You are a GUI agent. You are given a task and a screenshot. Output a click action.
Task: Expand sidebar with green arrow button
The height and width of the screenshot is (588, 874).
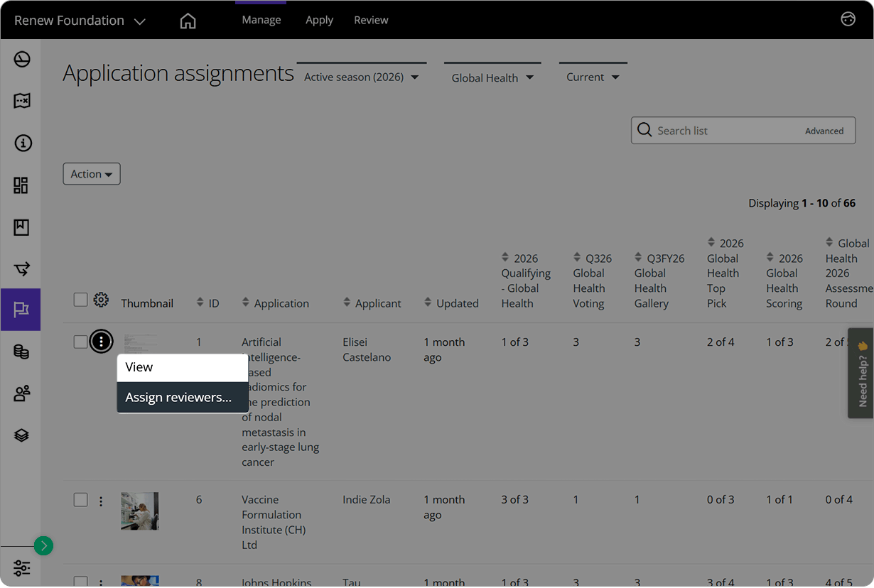pos(43,545)
